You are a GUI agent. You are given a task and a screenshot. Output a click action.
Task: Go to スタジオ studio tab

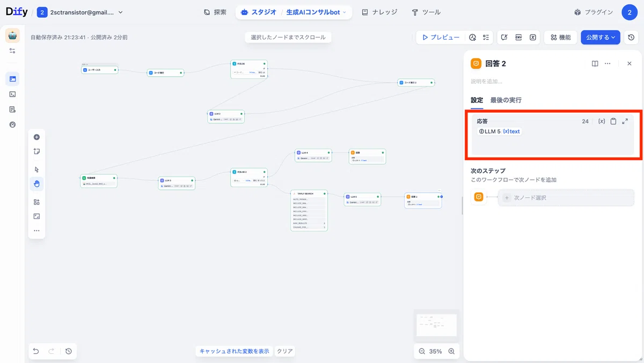point(259,12)
